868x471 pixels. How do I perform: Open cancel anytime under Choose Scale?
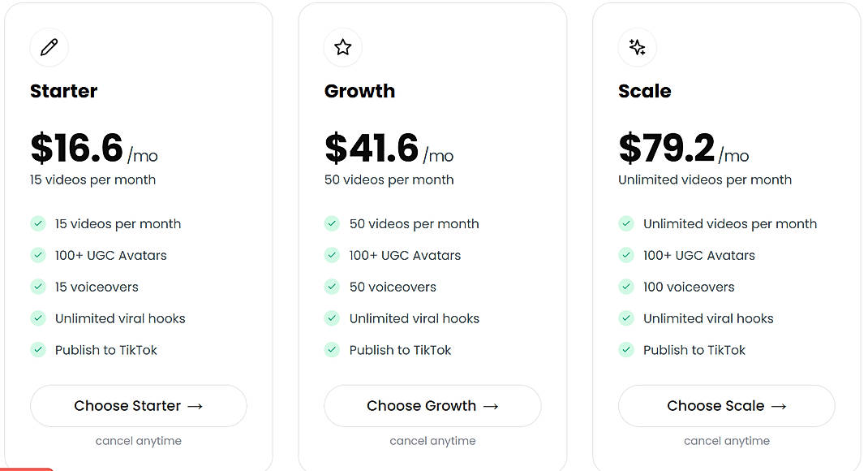pyautogui.click(x=726, y=440)
